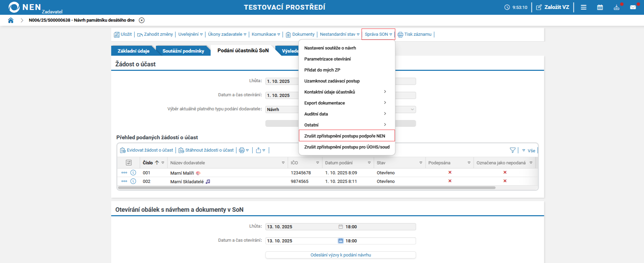644x263 pixels.
Task: Switch to the Soutěžní podmínky tab
Action: pos(183,51)
